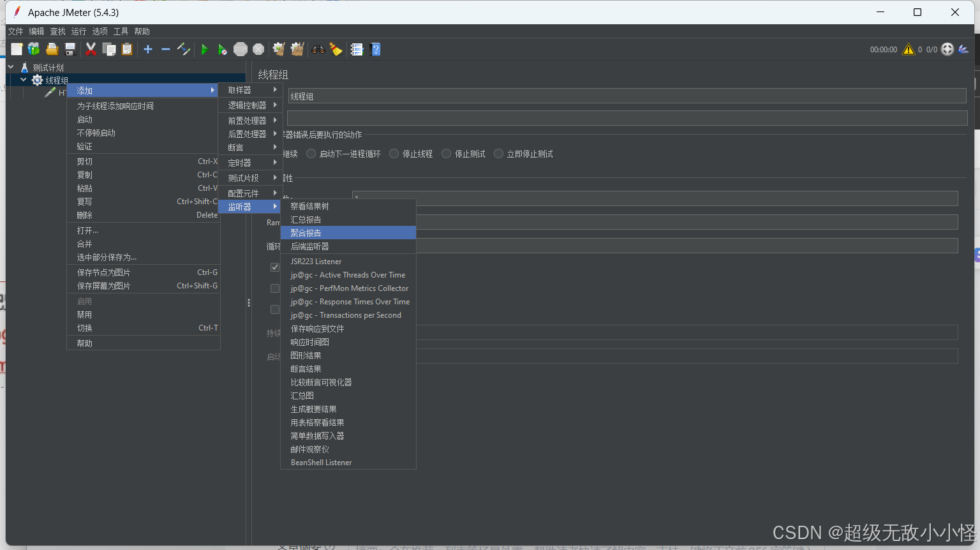Click the remote engines globe icon
This screenshot has width=980, height=550.
(947, 49)
